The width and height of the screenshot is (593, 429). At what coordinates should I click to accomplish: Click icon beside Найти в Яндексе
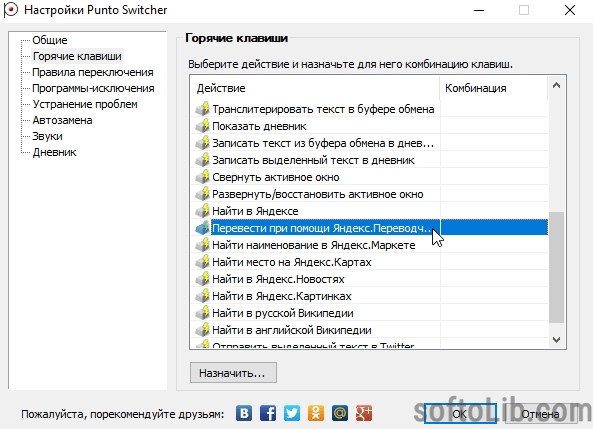[x=203, y=211]
